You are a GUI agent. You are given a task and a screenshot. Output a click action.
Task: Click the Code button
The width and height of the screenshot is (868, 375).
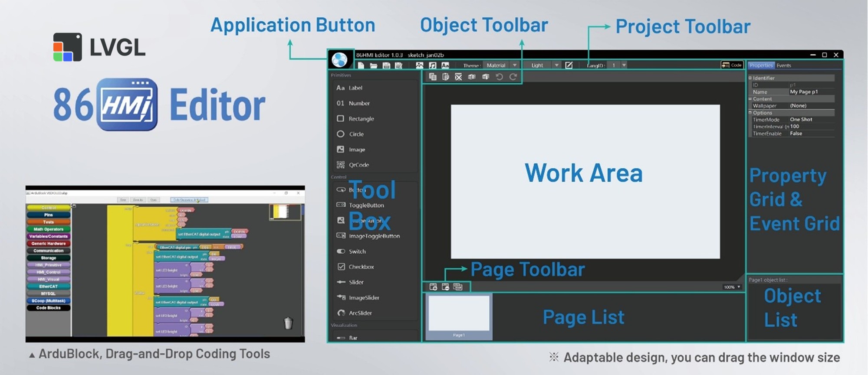pyautogui.click(x=732, y=65)
